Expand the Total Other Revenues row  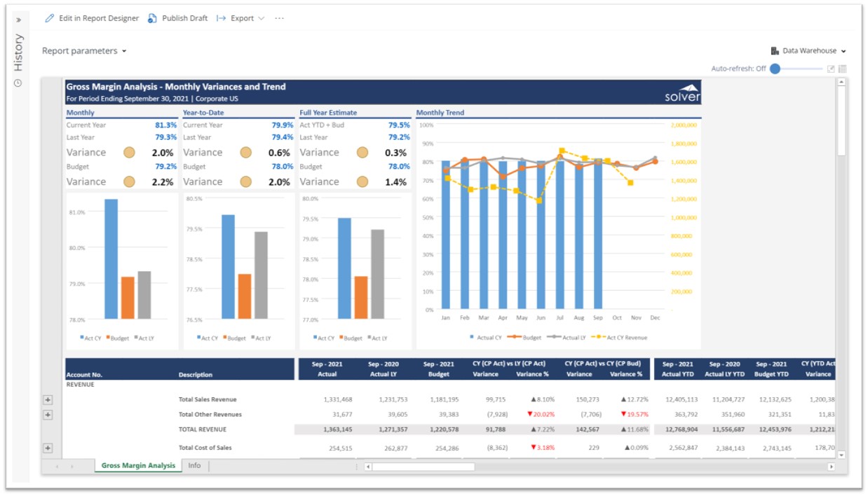click(48, 415)
